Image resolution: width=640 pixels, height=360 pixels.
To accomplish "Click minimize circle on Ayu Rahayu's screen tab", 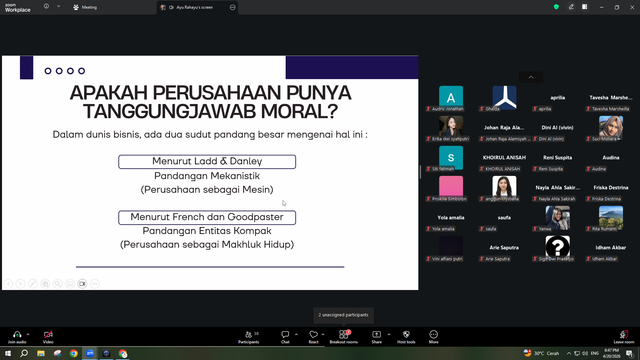I will coord(233,7).
